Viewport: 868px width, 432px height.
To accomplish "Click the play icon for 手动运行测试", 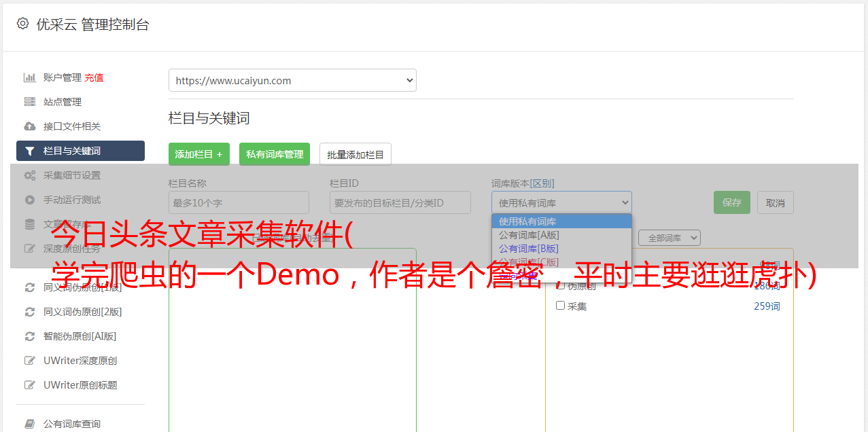I will pyautogui.click(x=30, y=200).
